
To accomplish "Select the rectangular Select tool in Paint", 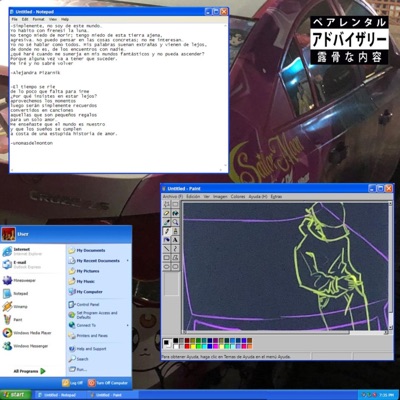I will 175,204.
